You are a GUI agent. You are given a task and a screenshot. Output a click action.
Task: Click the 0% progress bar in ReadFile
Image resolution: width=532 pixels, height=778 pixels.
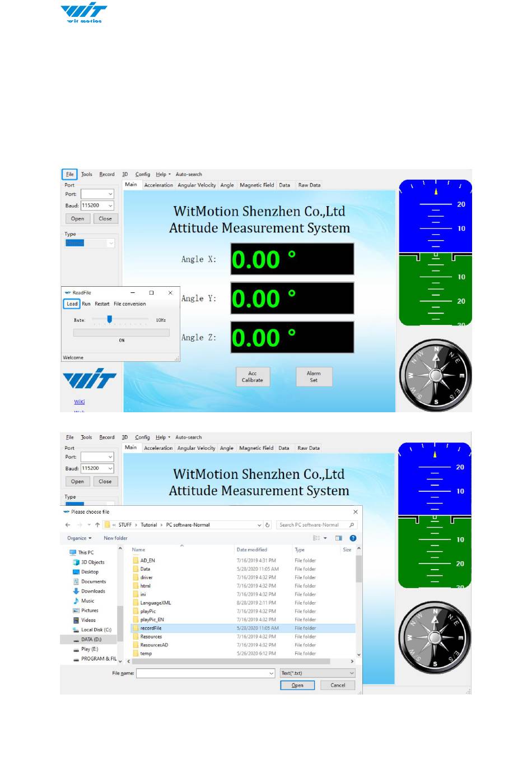click(x=122, y=332)
